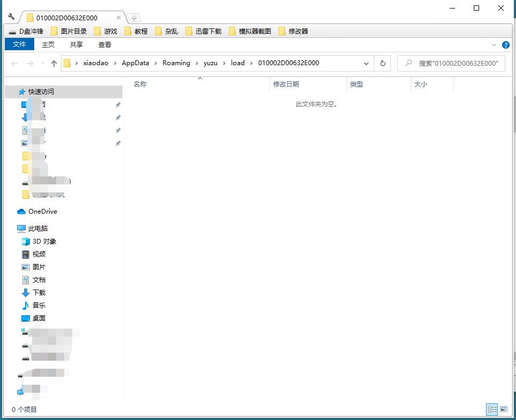Expand the chevron after load in path
The width and height of the screenshot is (516, 420).
(251, 63)
